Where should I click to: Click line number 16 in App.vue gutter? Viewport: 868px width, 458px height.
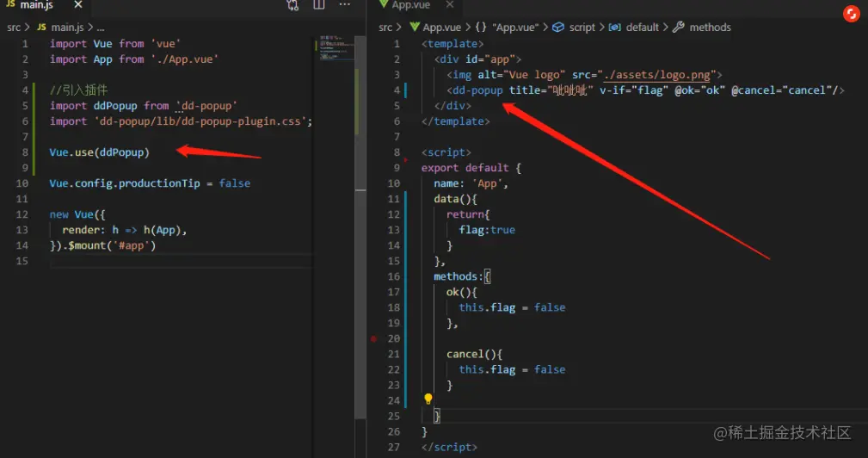(x=394, y=276)
